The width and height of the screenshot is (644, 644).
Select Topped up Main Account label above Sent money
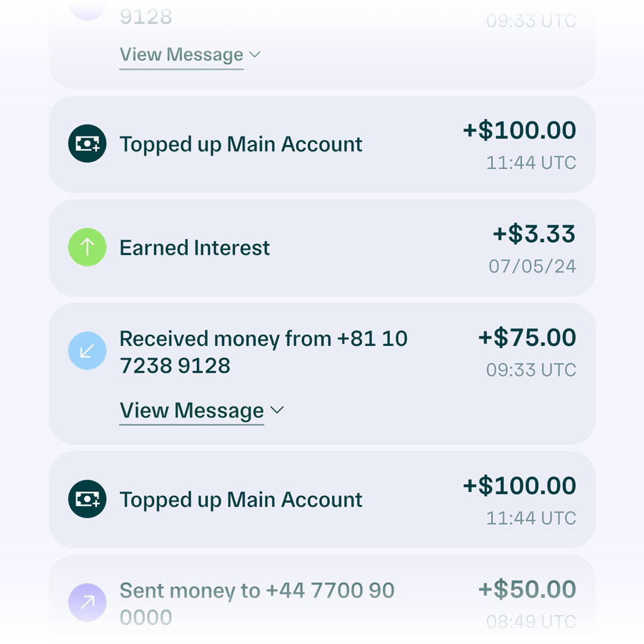click(241, 500)
